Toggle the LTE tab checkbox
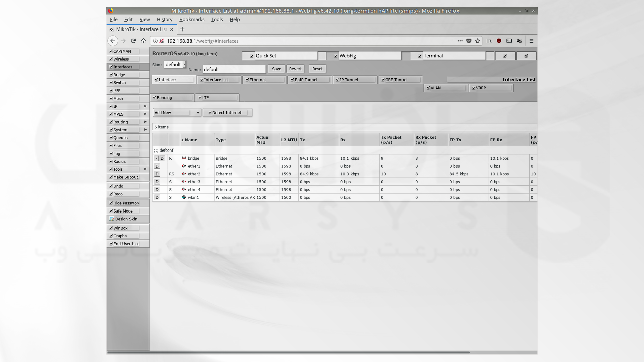The width and height of the screenshot is (644, 362). coord(200,98)
